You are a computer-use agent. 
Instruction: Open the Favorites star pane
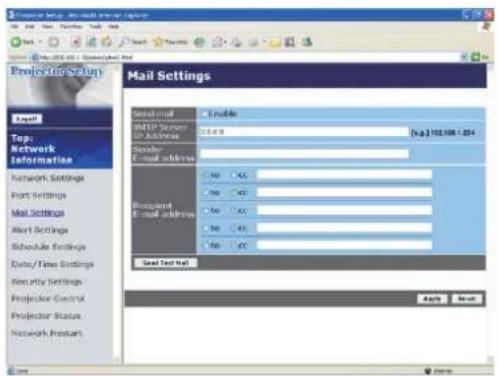(170, 42)
